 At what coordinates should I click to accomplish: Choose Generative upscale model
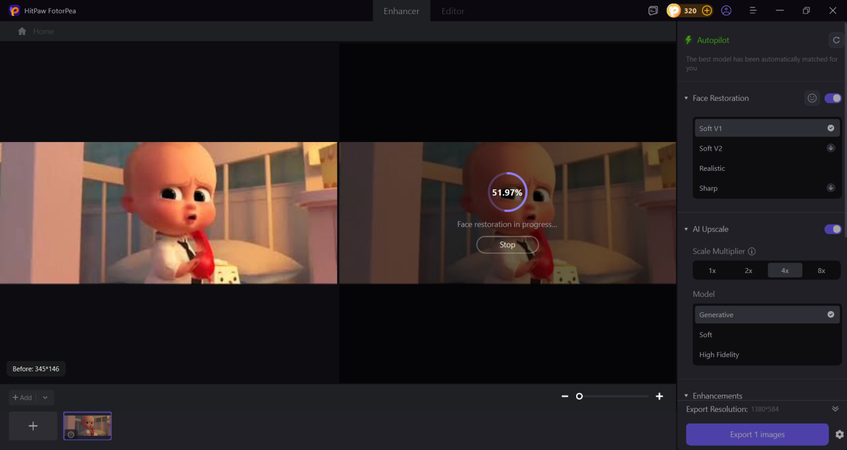pos(767,314)
